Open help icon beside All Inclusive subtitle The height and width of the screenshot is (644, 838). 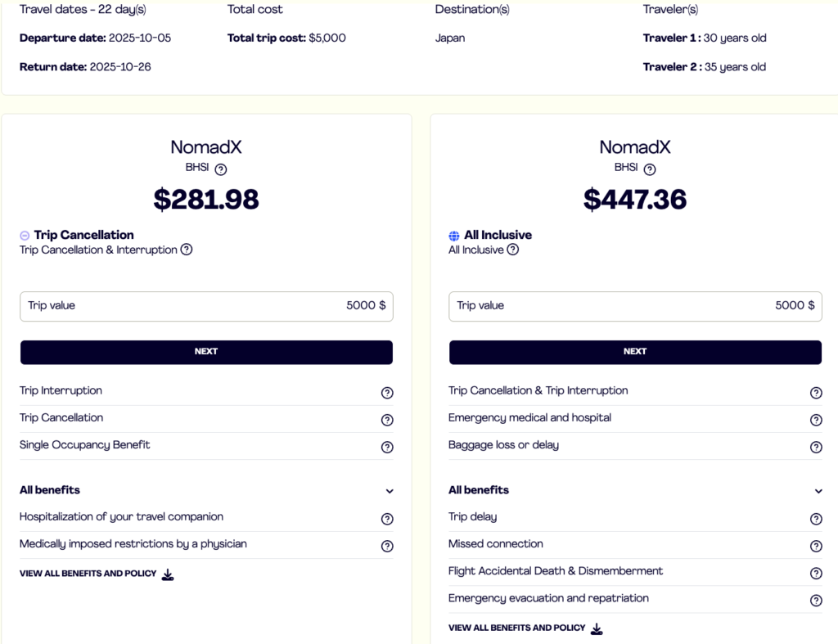(513, 250)
